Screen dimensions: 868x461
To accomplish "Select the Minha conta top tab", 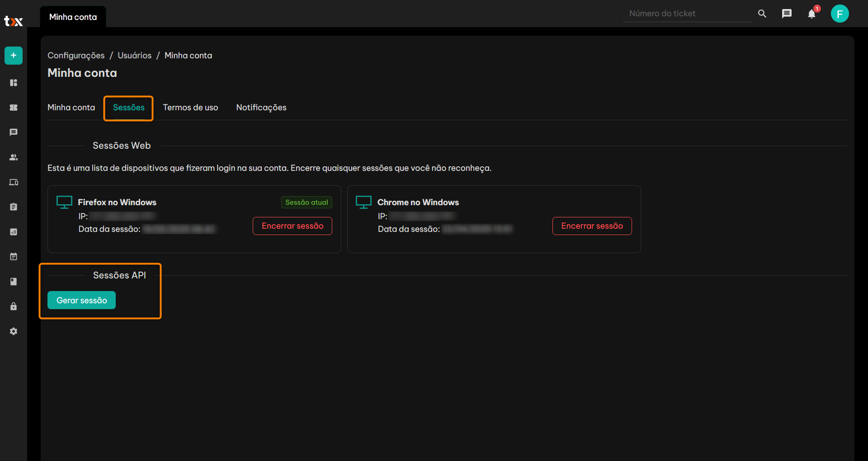I will [x=73, y=17].
